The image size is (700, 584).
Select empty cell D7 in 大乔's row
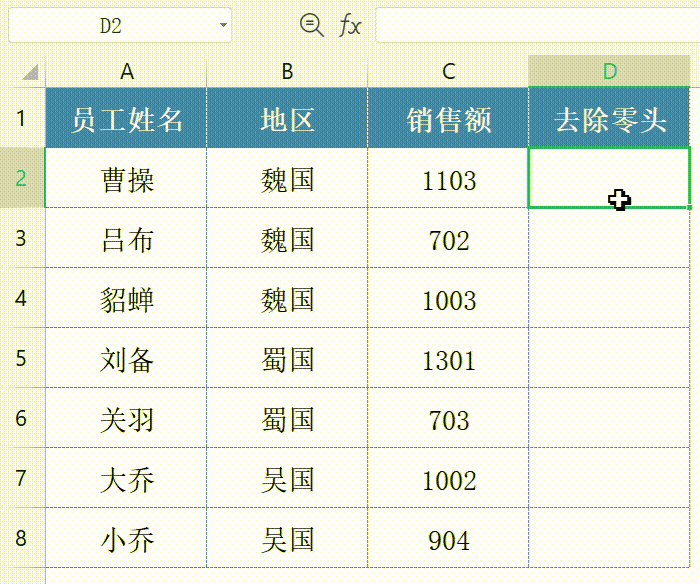[x=609, y=478]
